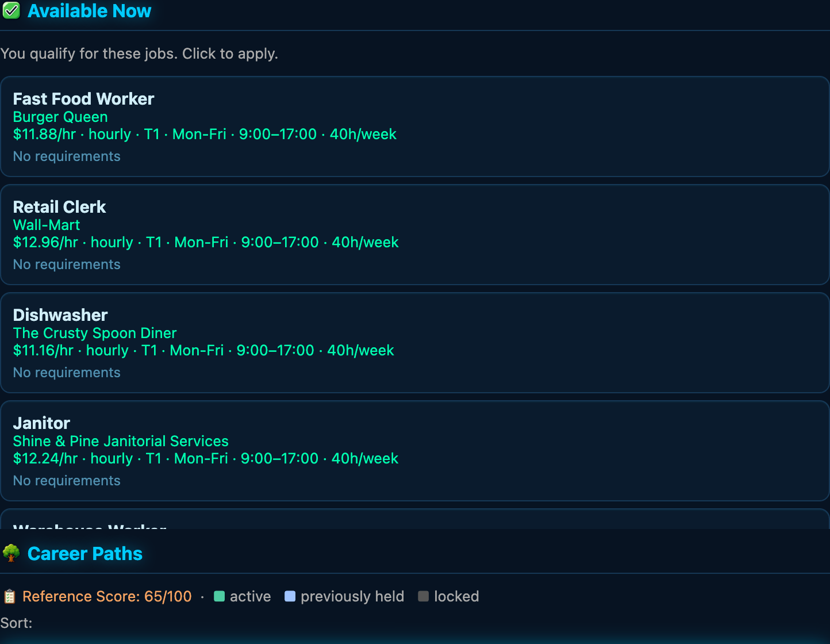Viewport: 830px width, 644px height.
Task: Click the Available Now heading
Action: [89, 11]
